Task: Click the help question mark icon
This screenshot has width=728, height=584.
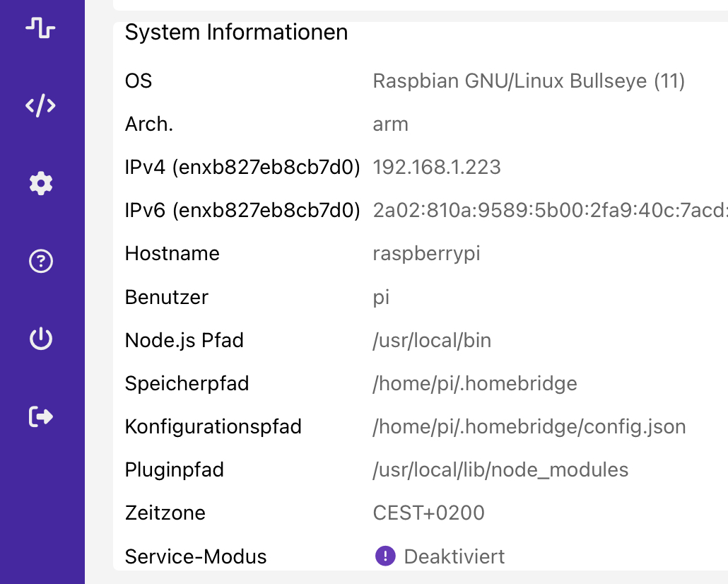Action: coord(40,262)
